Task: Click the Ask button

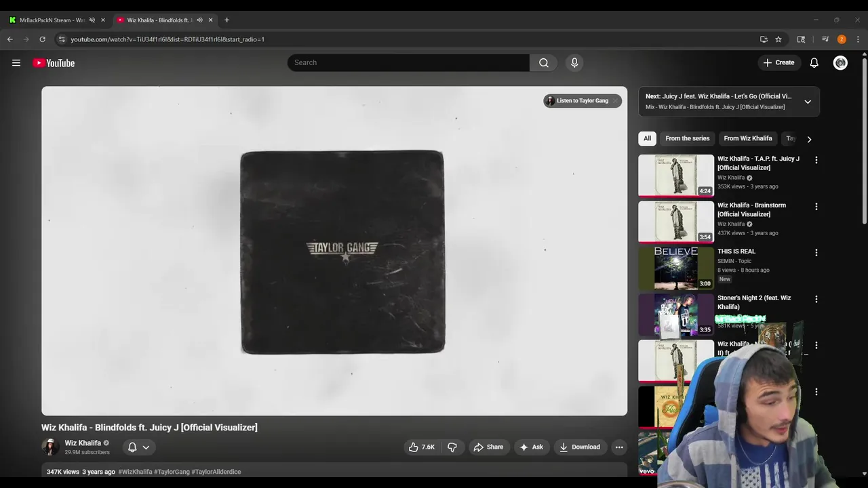Action: pos(531,447)
